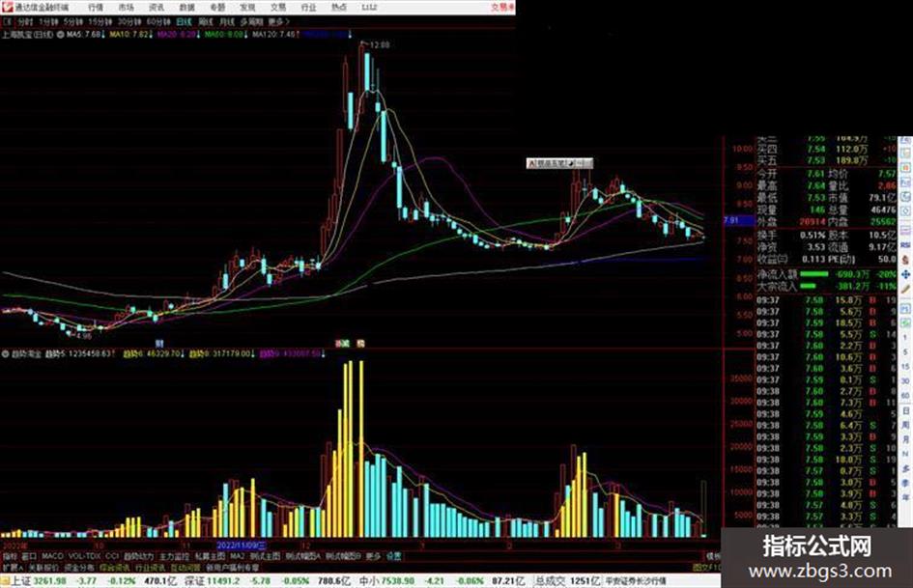Image resolution: width=913 pixels, height=588 pixels.
Task: Open the 数据 menu
Action: point(186,7)
